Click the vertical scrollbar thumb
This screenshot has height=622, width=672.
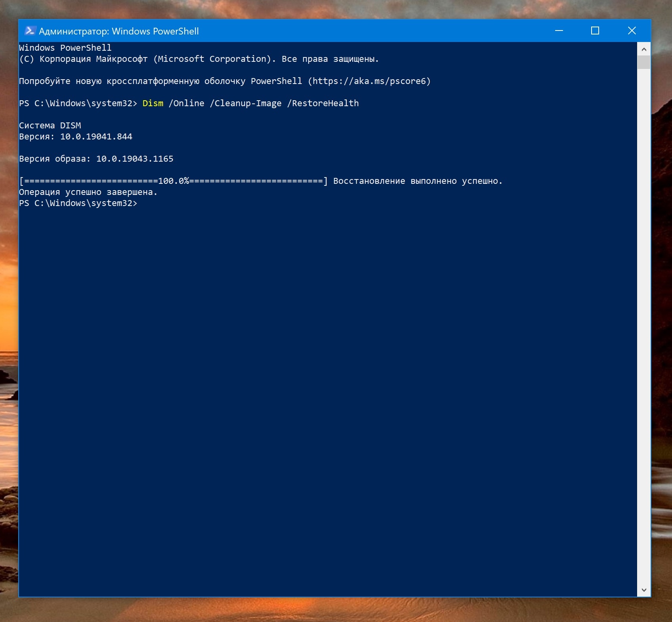[644, 62]
